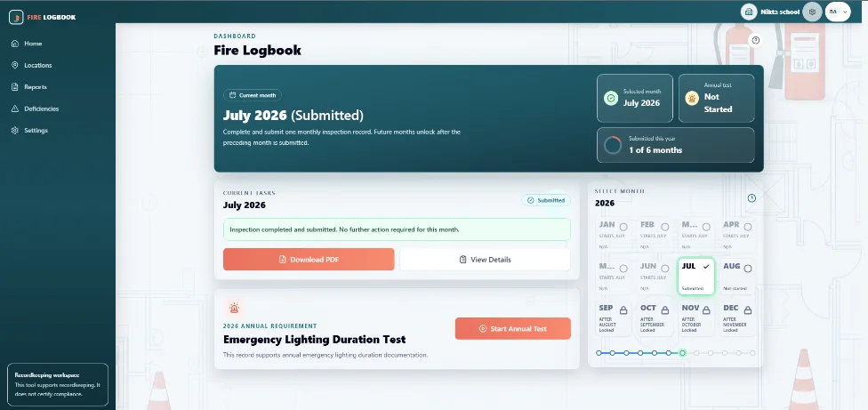
Task: Open Settings from the left sidebar
Action: [x=36, y=131]
